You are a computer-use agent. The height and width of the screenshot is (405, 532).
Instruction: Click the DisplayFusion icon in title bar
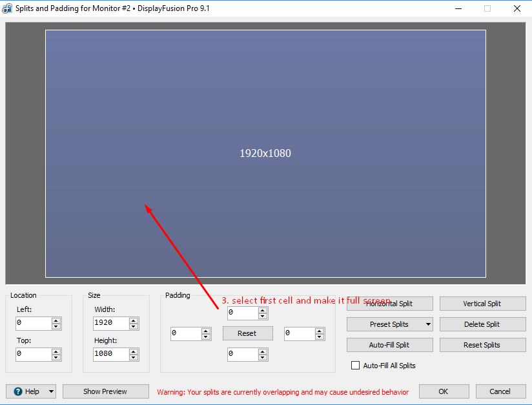8,8
